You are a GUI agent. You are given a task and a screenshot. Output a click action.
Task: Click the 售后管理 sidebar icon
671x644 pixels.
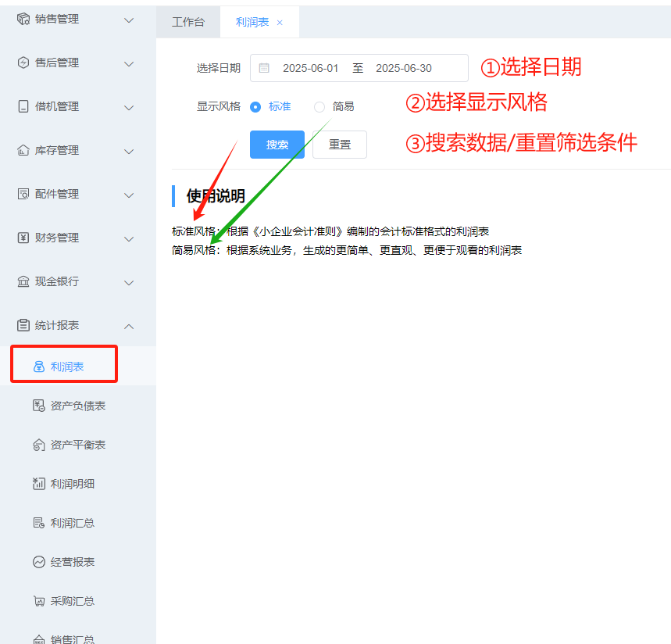pos(23,63)
